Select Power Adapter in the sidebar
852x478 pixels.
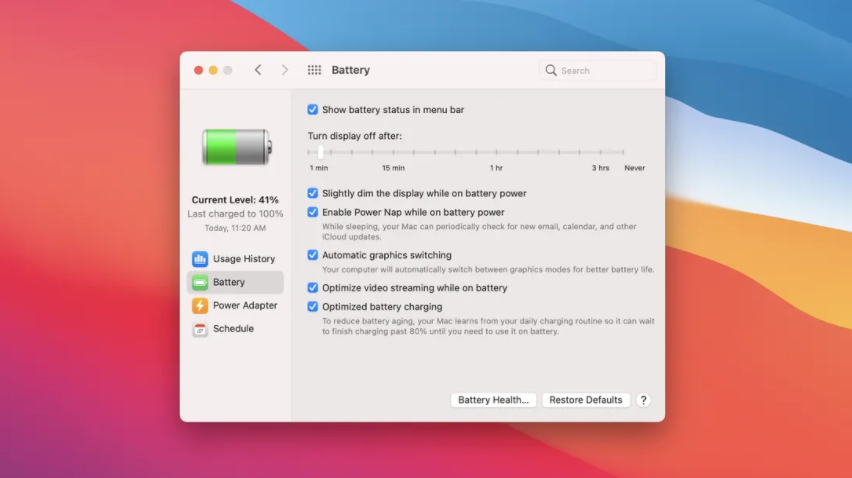(245, 306)
